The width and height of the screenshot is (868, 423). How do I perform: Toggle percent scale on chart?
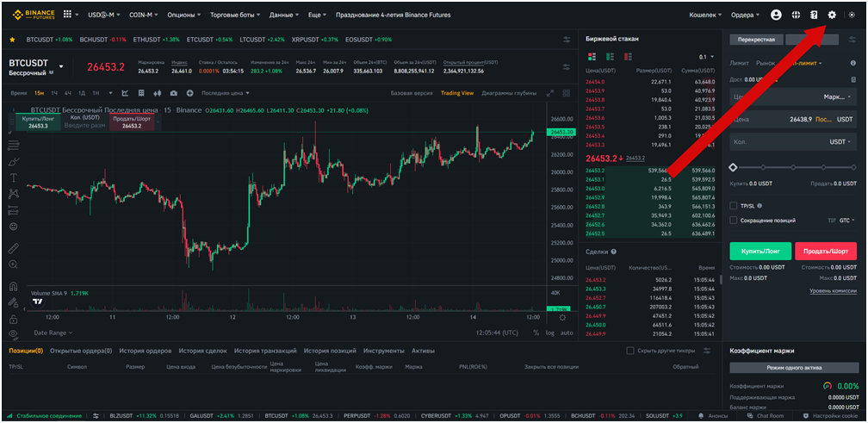pyautogui.click(x=536, y=333)
